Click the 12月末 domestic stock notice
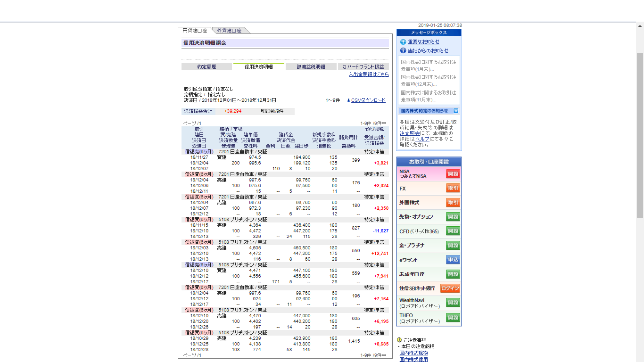Image resolution: width=644 pixels, height=362 pixels. pos(429,81)
